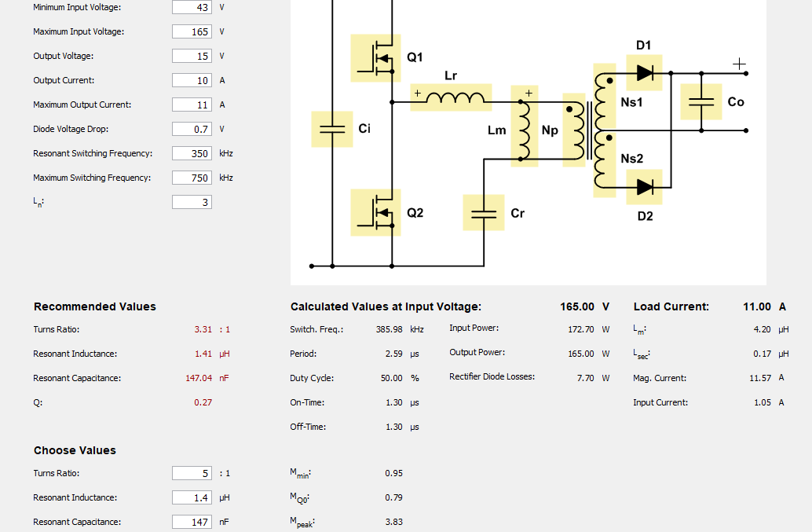This screenshot has width=812, height=532.
Task: Edit the Maximum Switching Frequency field
Action: click(x=192, y=178)
